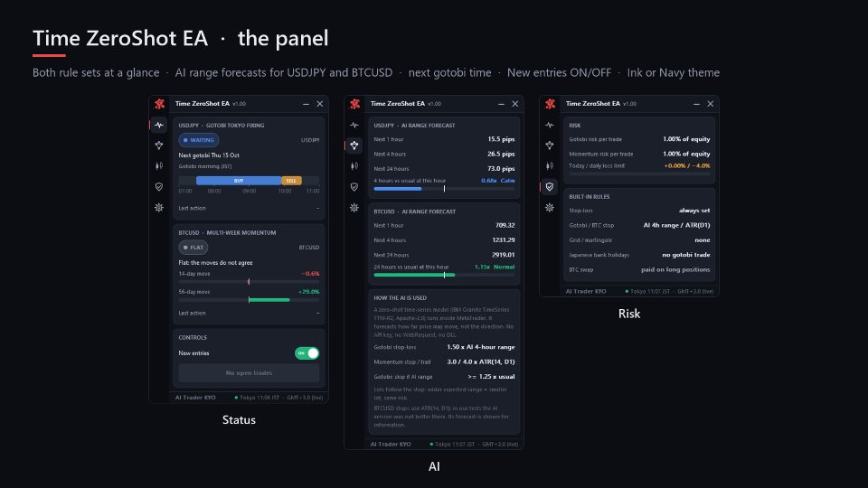Open AI network icon in Status panel sidebar
The width and height of the screenshot is (868, 488).
pyautogui.click(x=159, y=145)
